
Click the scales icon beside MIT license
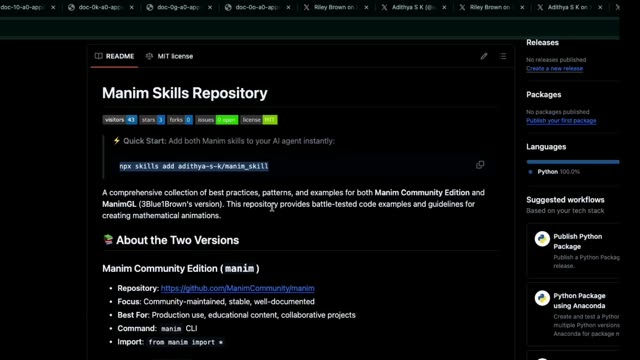149,56
